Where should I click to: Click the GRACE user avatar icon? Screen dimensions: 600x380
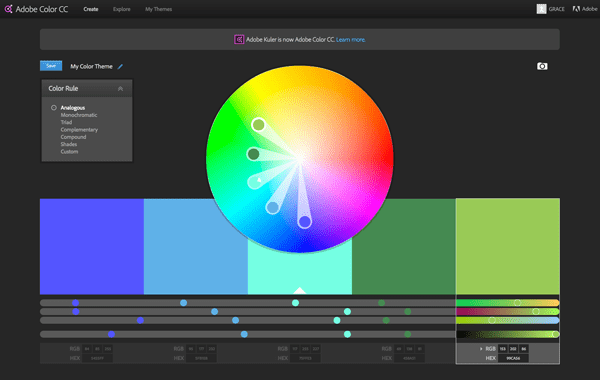click(x=541, y=9)
